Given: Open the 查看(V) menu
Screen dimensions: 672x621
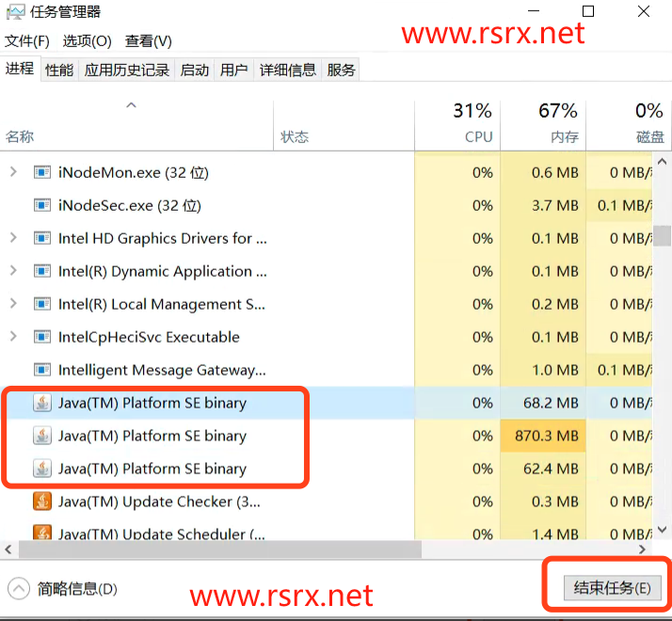Looking at the screenshot, I should click(149, 41).
